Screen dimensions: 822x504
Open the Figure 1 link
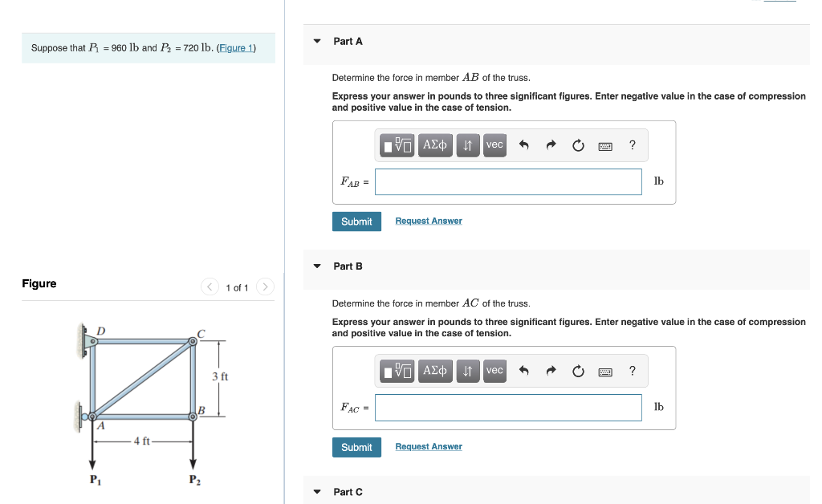[236, 47]
